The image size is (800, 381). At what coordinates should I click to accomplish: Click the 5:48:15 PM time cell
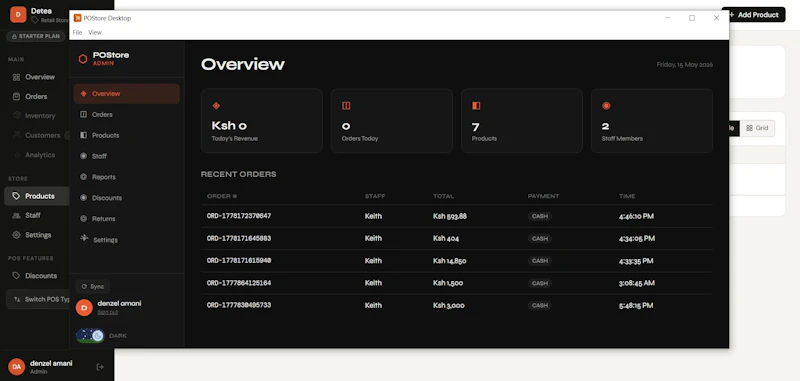[x=636, y=306]
